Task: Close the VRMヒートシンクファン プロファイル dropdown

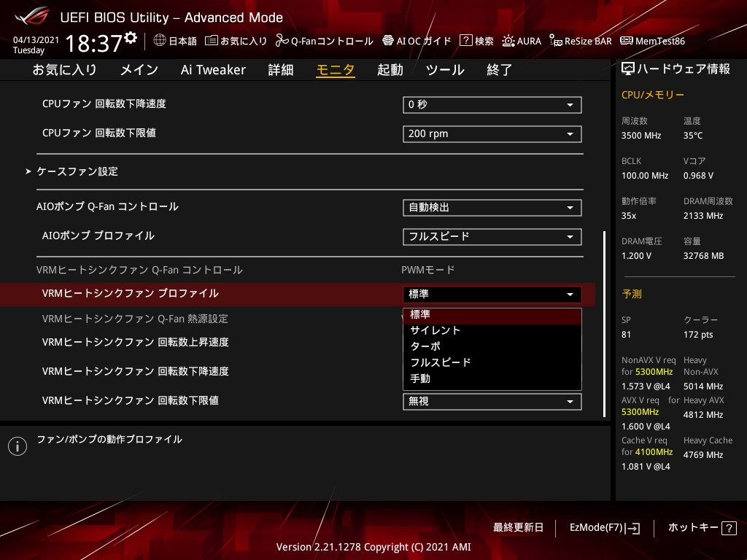Action: 492,295
